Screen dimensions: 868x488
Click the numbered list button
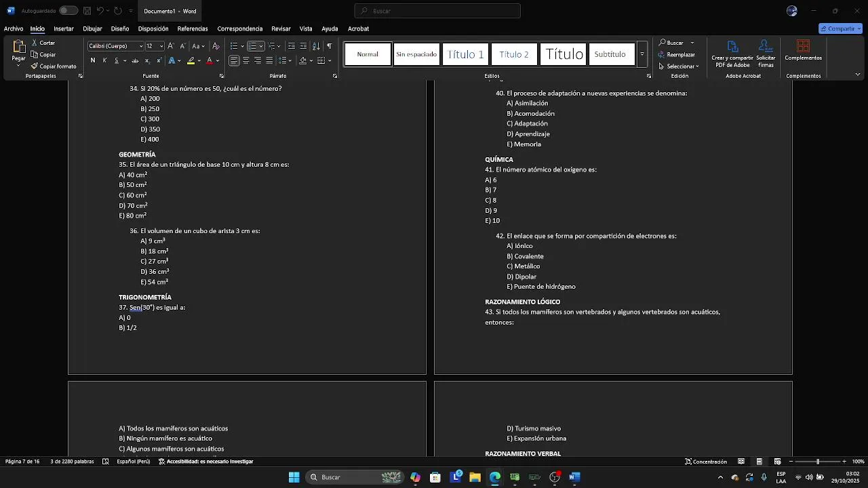coord(252,46)
